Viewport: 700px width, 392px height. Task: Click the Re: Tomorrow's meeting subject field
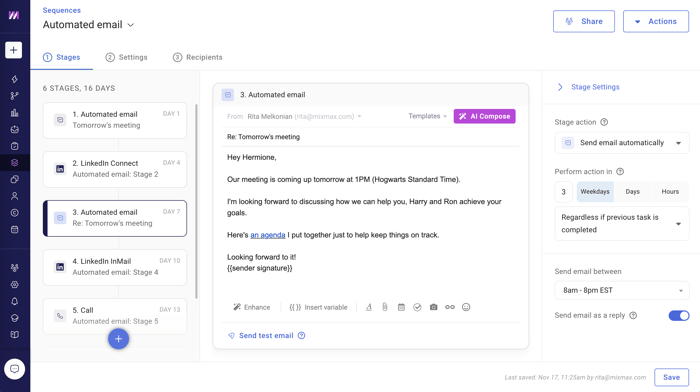point(371,137)
